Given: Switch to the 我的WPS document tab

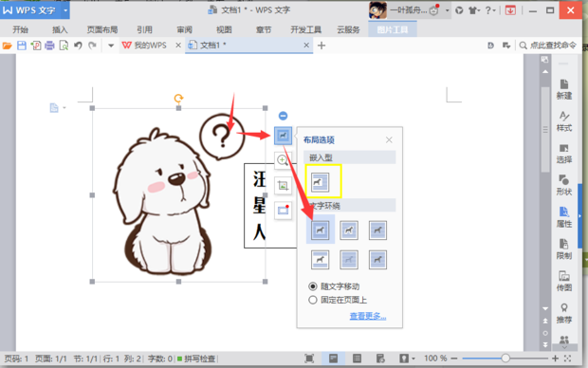Looking at the screenshot, I should [145, 46].
